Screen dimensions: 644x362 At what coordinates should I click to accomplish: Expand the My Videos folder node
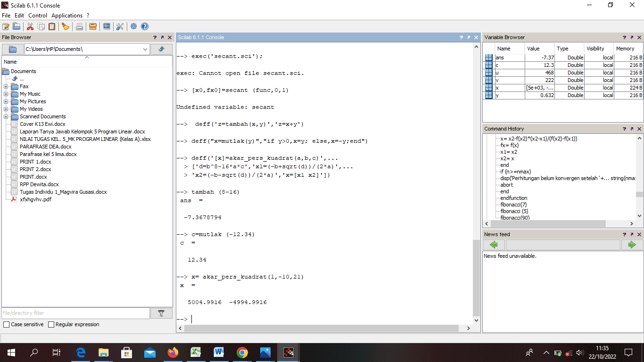(6, 109)
